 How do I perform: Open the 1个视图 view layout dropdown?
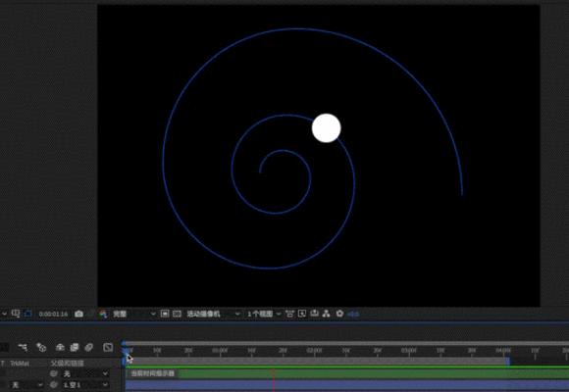(x=264, y=314)
